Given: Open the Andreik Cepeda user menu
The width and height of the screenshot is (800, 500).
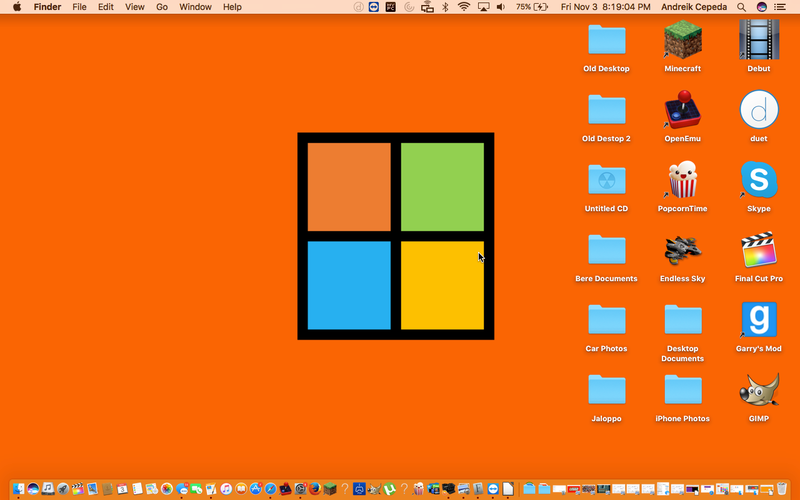Looking at the screenshot, I should [x=694, y=7].
